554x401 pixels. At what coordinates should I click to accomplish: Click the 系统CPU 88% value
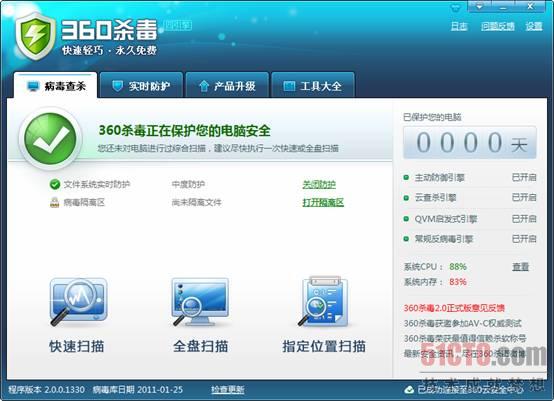click(x=458, y=266)
